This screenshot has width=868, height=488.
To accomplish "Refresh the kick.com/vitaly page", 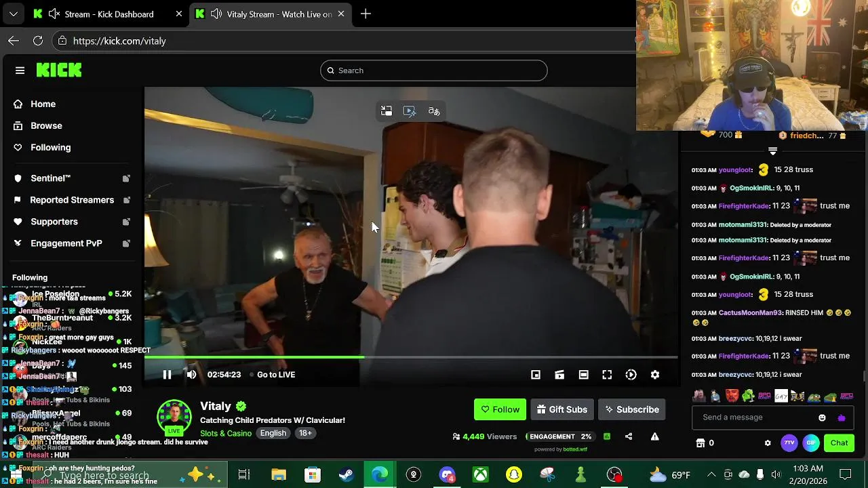I will pyautogui.click(x=38, y=41).
